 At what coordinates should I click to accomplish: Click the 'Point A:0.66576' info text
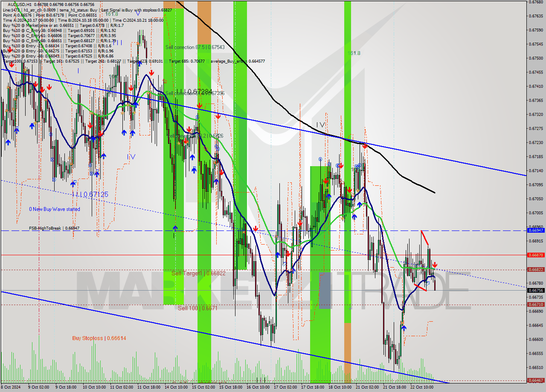tap(17, 15)
